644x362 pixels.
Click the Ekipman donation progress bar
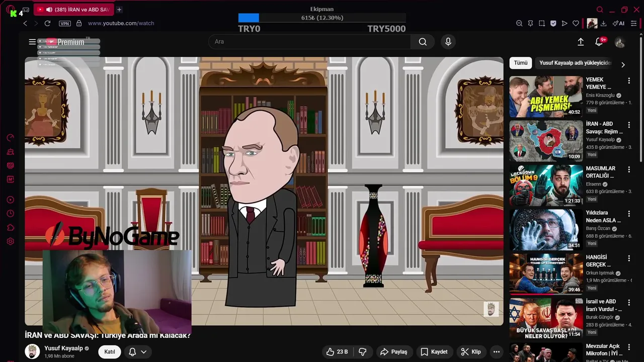click(322, 18)
